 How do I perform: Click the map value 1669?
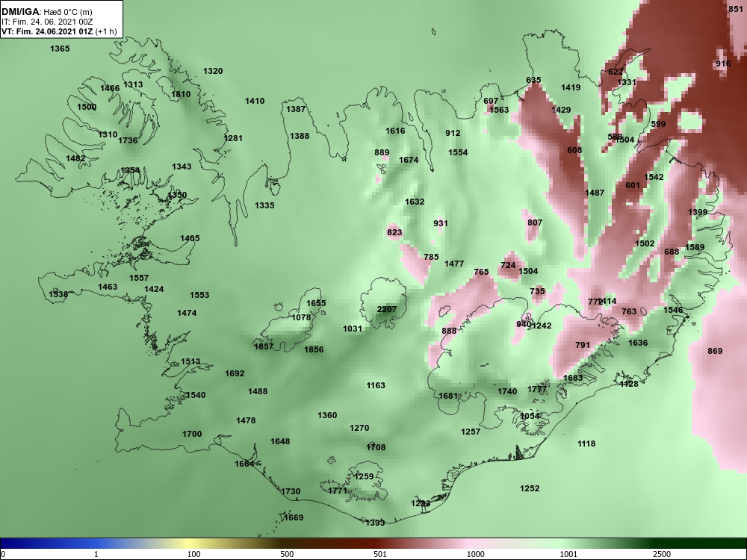(x=294, y=517)
